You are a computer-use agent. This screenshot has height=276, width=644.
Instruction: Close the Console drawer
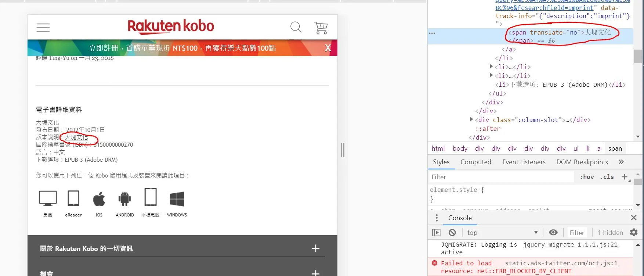pyautogui.click(x=634, y=218)
